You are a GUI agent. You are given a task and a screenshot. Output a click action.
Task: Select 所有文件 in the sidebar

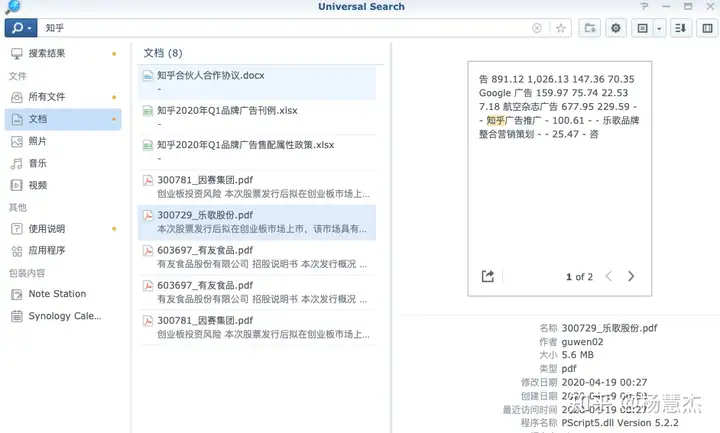(63, 97)
